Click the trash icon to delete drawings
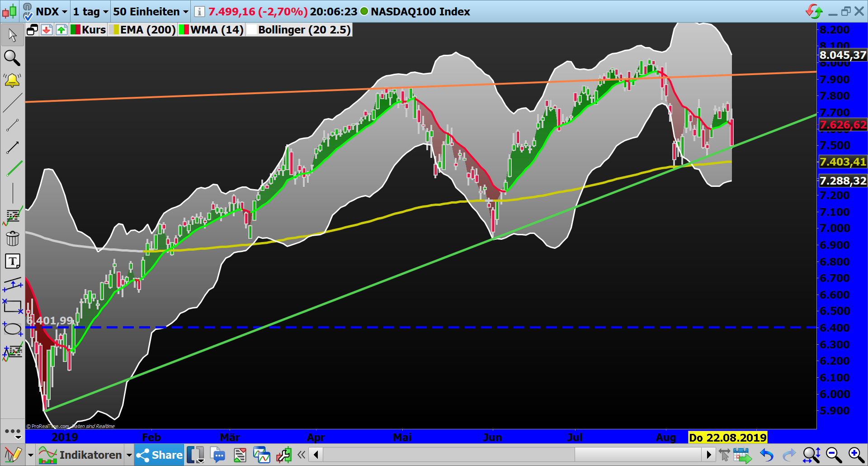 [x=12, y=239]
